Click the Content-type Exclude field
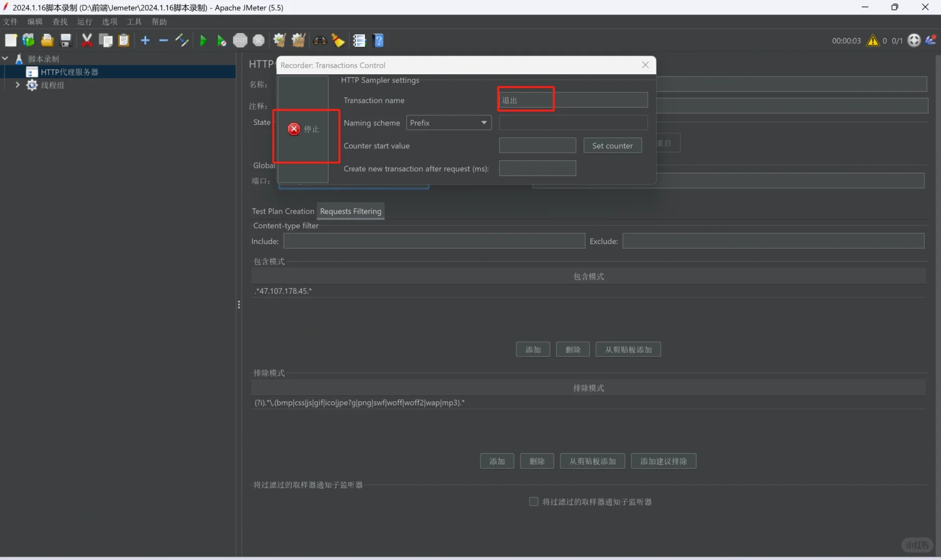 (x=773, y=241)
